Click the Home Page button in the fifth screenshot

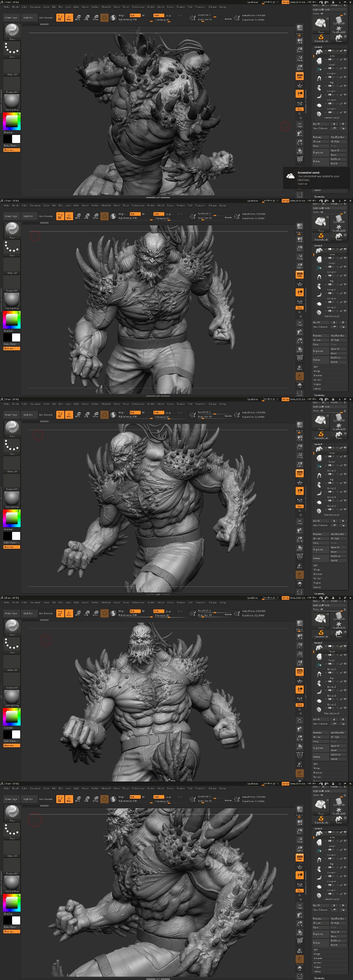pos(11,799)
